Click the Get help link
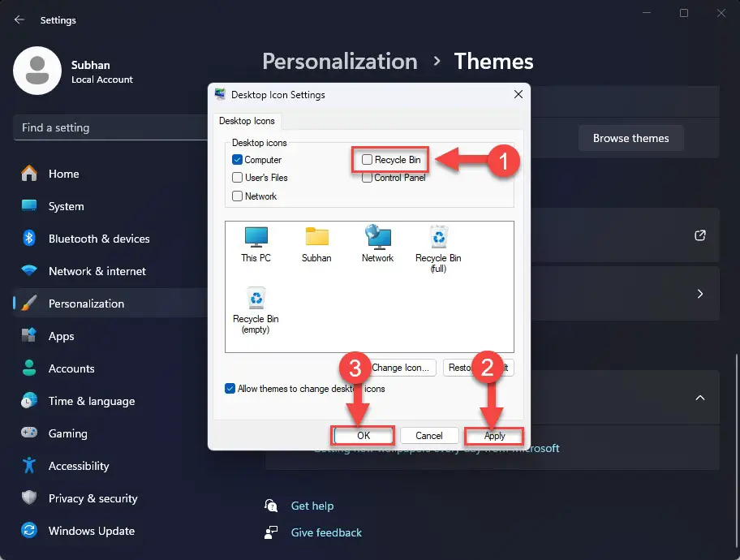Image resolution: width=740 pixels, height=560 pixels. [x=312, y=506]
